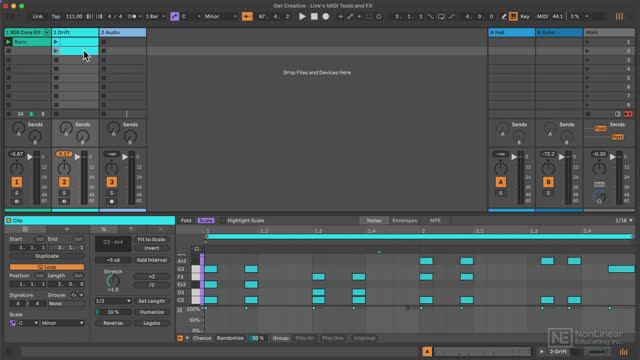Click the Invert button
The image size is (640, 360).
click(151, 248)
